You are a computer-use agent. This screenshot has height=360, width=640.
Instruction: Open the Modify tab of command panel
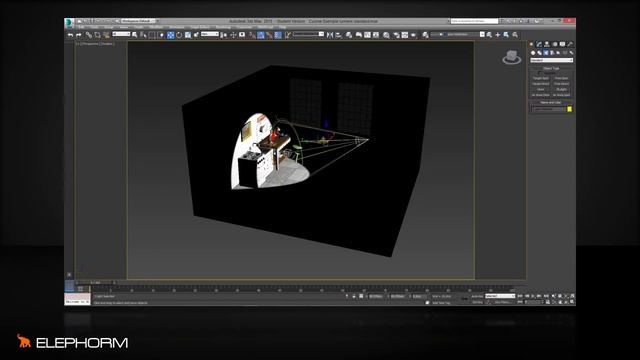pyautogui.click(x=539, y=44)
